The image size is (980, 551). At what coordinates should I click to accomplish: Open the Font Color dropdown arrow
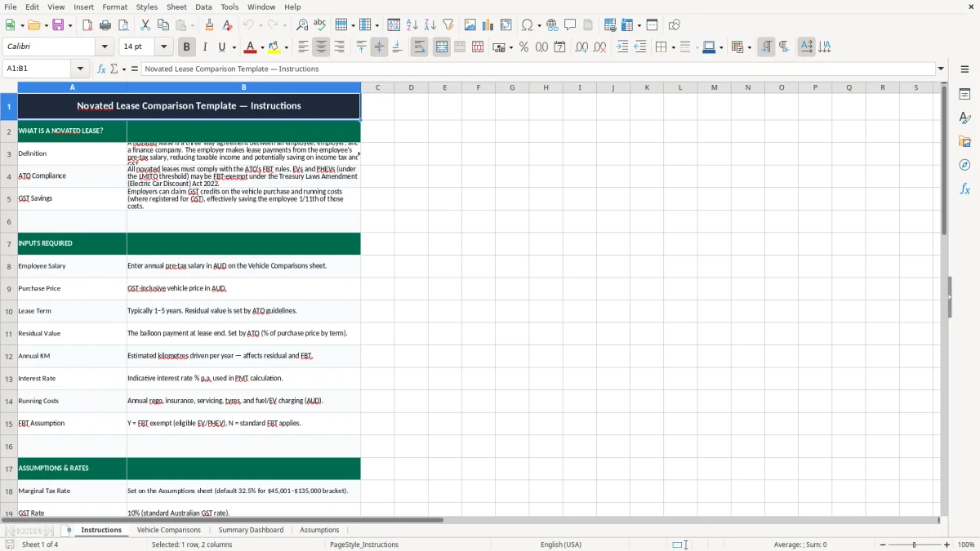coord(262,47)
